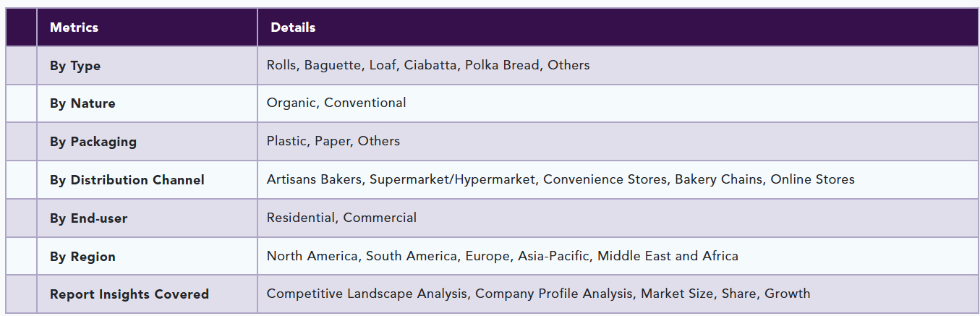Viewport: 980px width, 316px height.
Task: Click the Organic, Conventional details text
Action: click(x=336, y=103)
